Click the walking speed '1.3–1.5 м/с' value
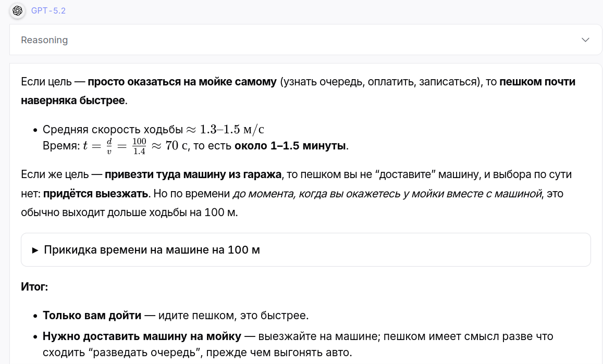The image size is (603, 364). click(232, 130)
